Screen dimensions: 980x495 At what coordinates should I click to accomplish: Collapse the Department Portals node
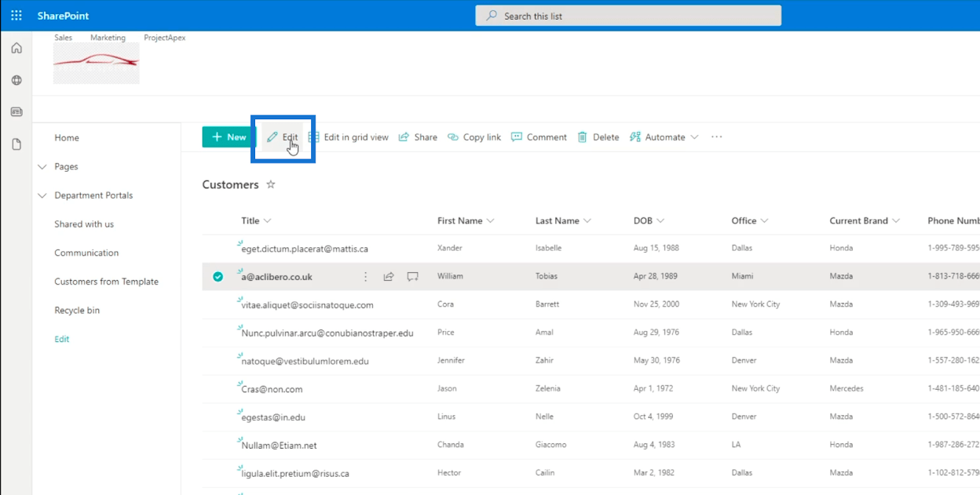[42, 195]
